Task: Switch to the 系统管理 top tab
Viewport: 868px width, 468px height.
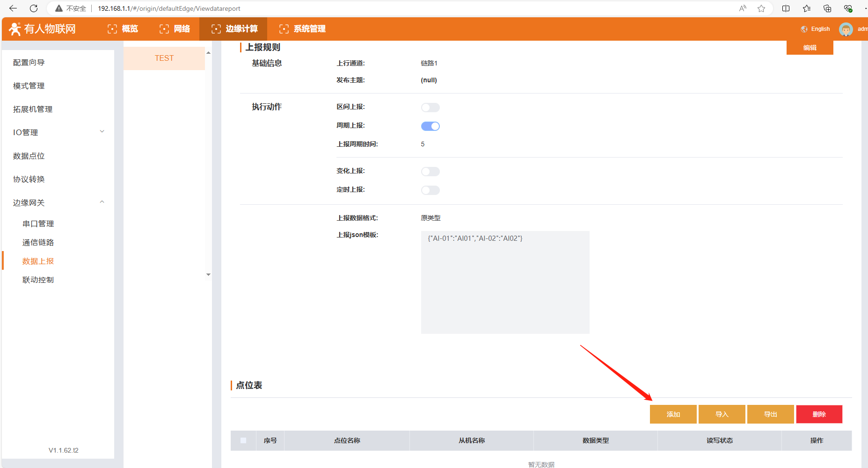Action: pos(302,29)
